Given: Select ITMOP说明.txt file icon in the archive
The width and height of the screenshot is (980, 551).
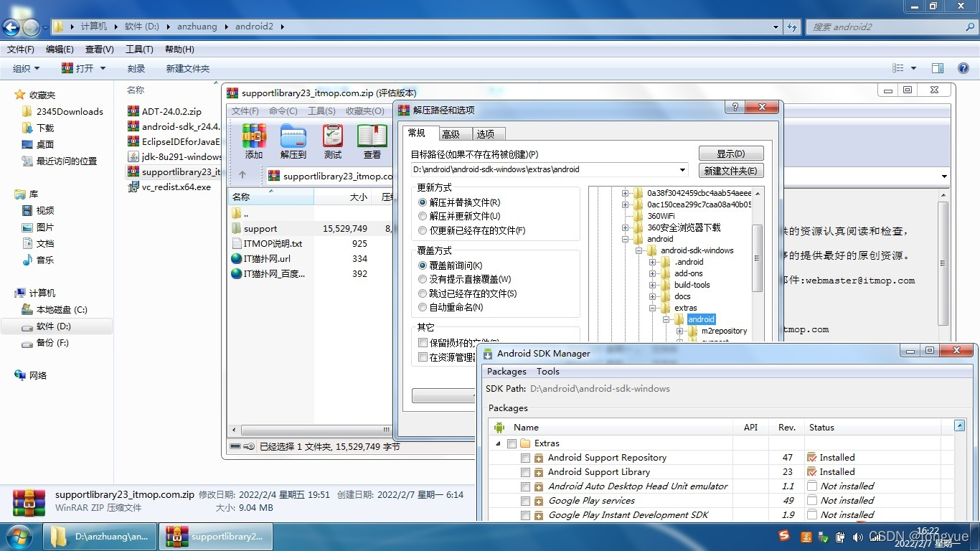Looking at the screenshot, I should point(237,244).
